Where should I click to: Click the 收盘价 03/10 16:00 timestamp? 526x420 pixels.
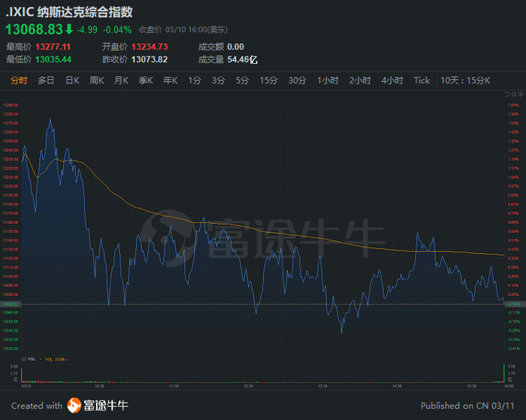click(183, 30)
